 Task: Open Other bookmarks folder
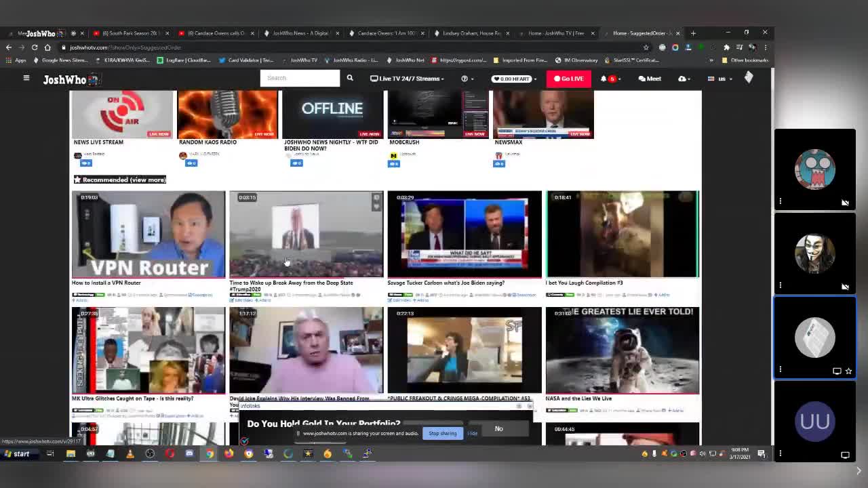point(745,60)
